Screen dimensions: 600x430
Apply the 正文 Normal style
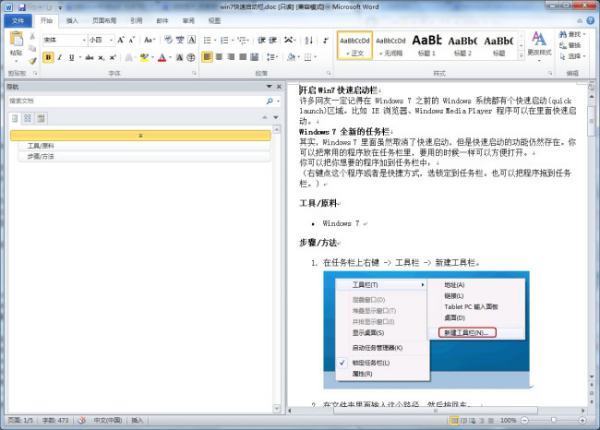(355, 46)
